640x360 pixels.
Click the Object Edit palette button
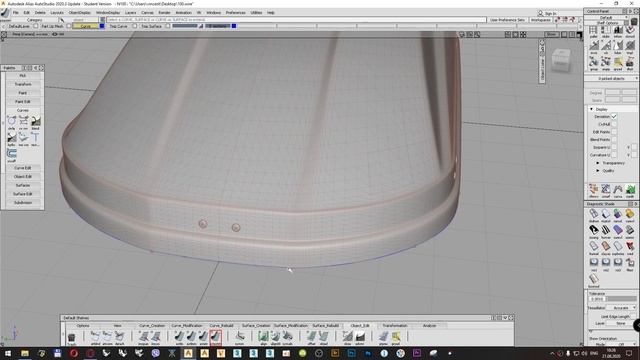[23, 177]
